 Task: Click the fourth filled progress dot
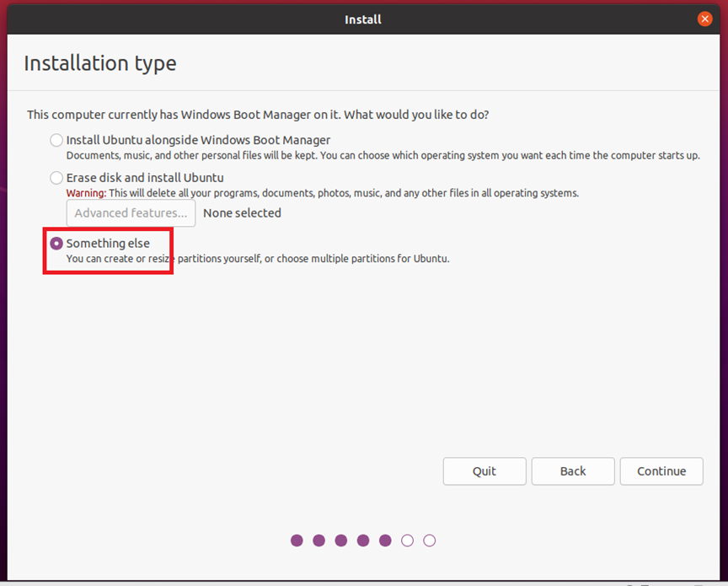[363, 540]
